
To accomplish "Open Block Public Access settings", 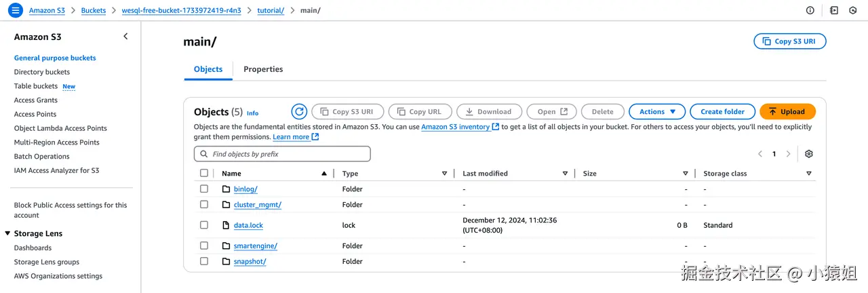I will point(71,210).
